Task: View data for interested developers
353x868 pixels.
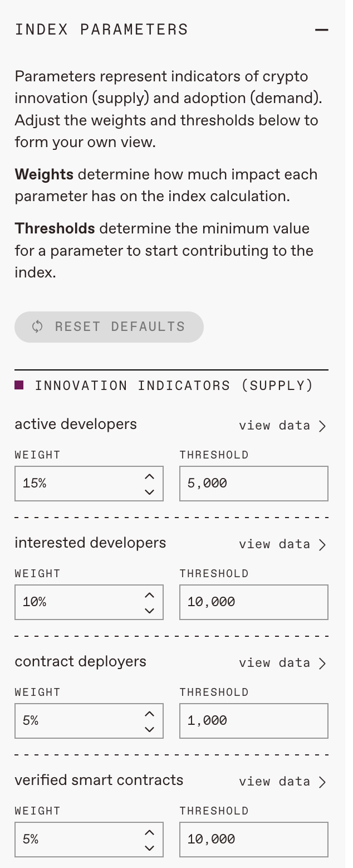Action: (x=282, y=545)
